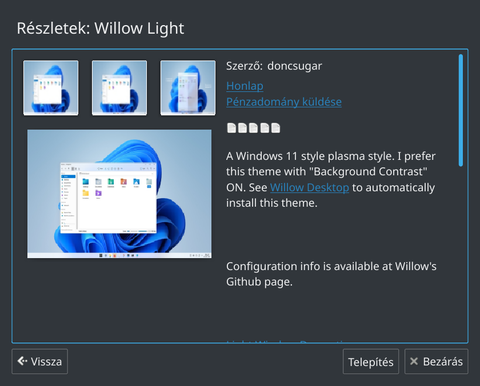The image size is (480, 386).
Task: Open the Pénzadomány küldése donation link
Action: [x=284, y=102]
